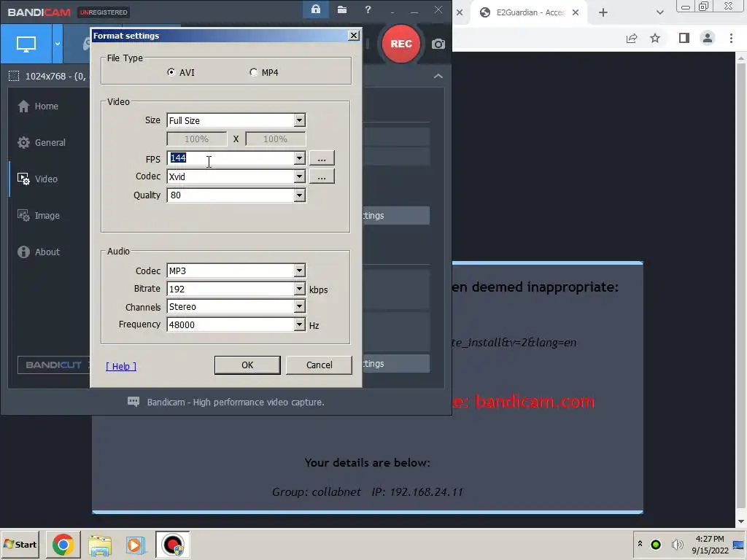Select the AVI file type radio button

click(x=171, y=72)
